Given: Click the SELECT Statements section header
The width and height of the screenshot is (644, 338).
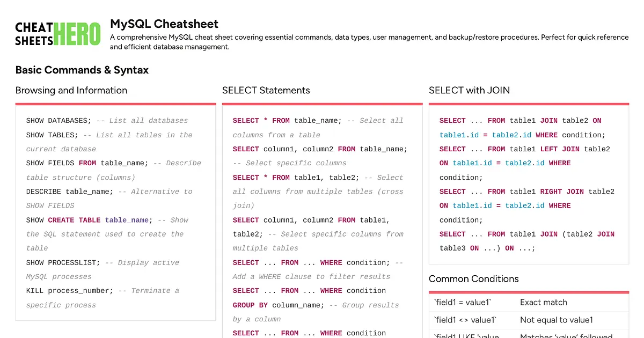Looking at the screenshot, I should 266,90.
